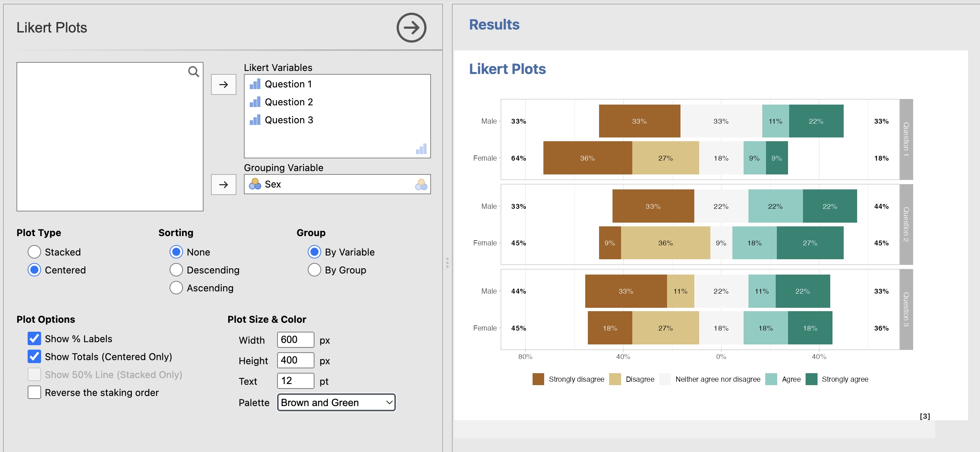Screen dimensions: 980x452
Task: Click the arrow to add Likert Variables
Action: pos(223,84)
